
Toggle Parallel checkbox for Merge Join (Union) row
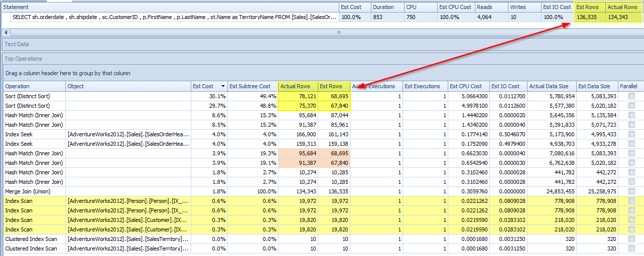coord(631,191)
